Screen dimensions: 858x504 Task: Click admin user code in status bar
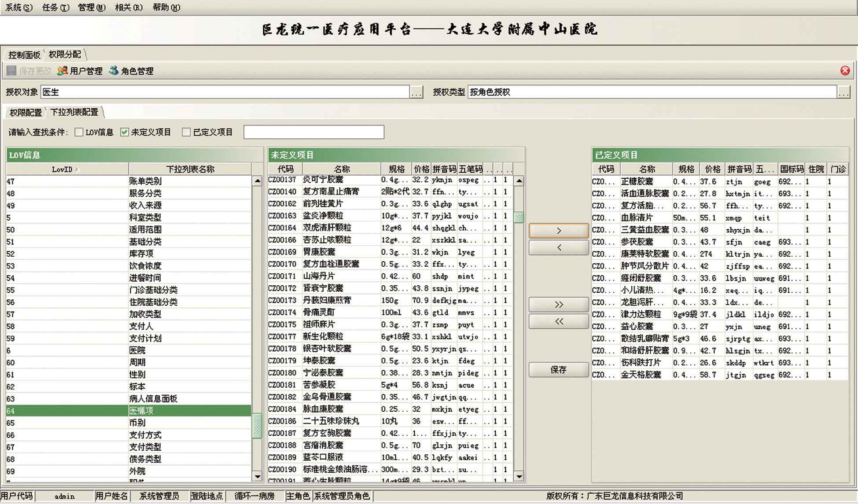tap(65, 496)
